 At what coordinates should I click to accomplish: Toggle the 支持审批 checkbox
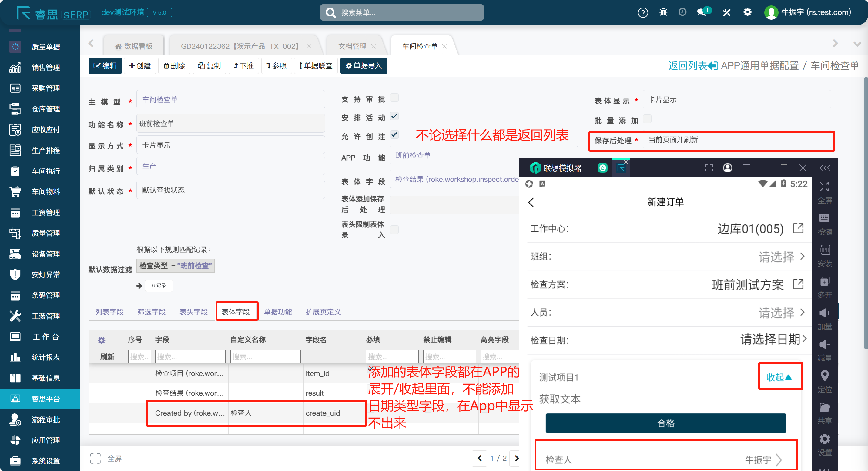394,98
